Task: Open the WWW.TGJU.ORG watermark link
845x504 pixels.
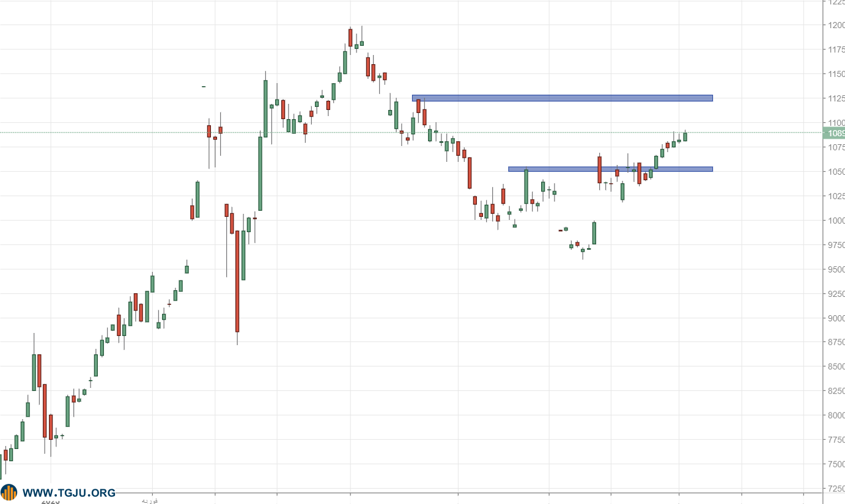Action: point(68,492)
